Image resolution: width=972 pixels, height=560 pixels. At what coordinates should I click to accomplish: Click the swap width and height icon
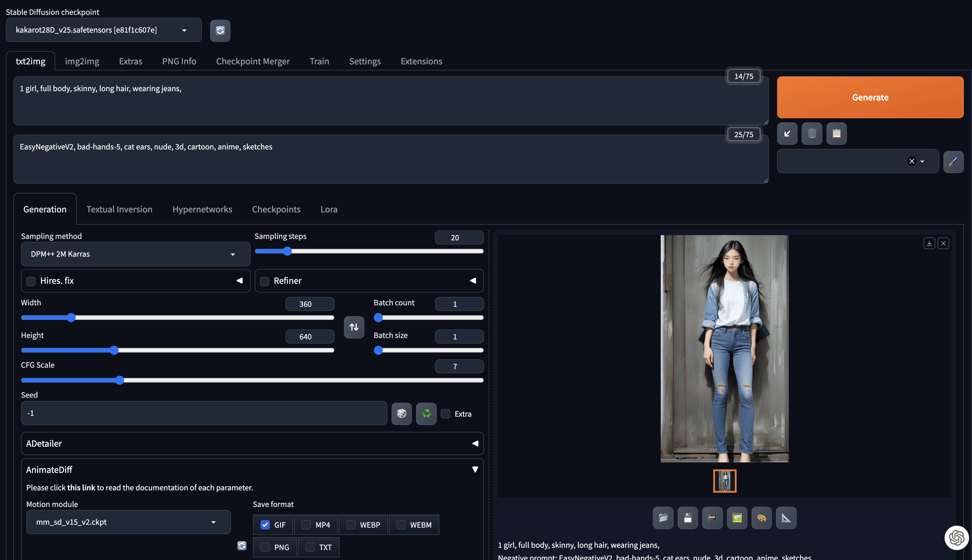354,327
